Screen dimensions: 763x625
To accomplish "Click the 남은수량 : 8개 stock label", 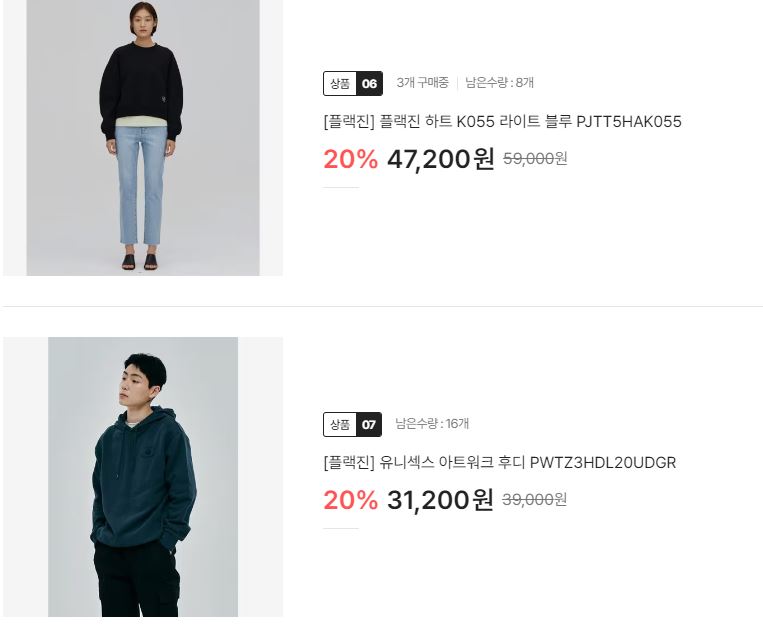I will point(499,83).
